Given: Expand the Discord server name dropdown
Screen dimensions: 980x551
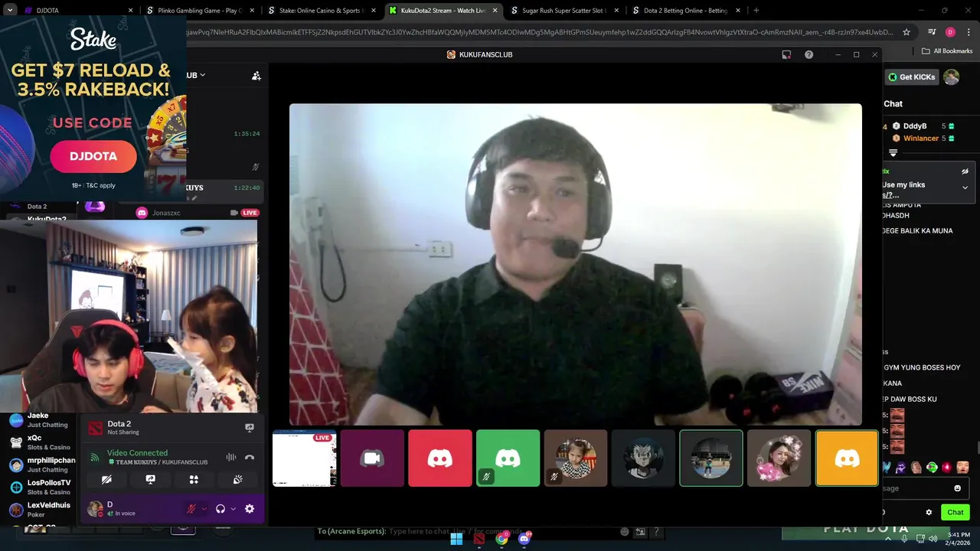Looking at the screenshot, I should click(202, 75).
